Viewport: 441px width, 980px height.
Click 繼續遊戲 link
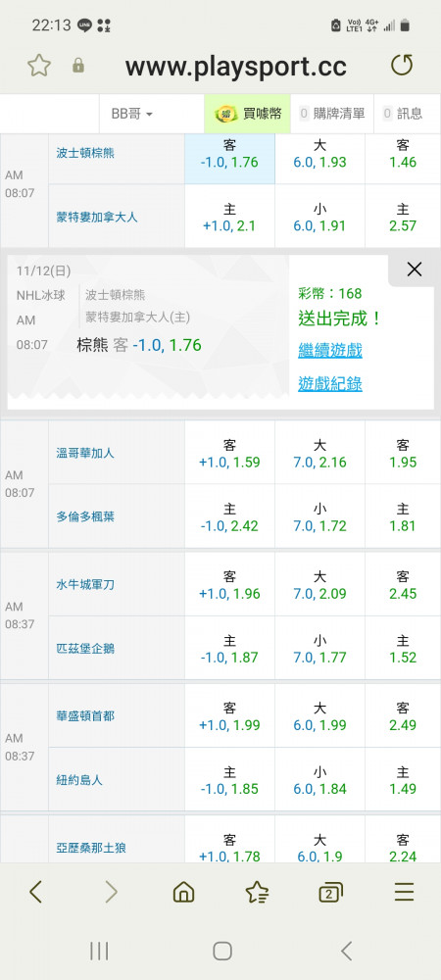pos(330,350)
